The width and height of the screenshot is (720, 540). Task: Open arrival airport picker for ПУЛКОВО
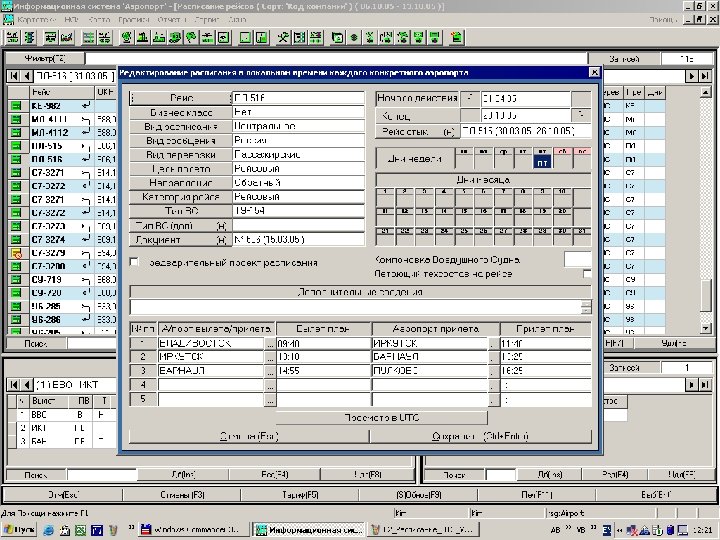494,371
